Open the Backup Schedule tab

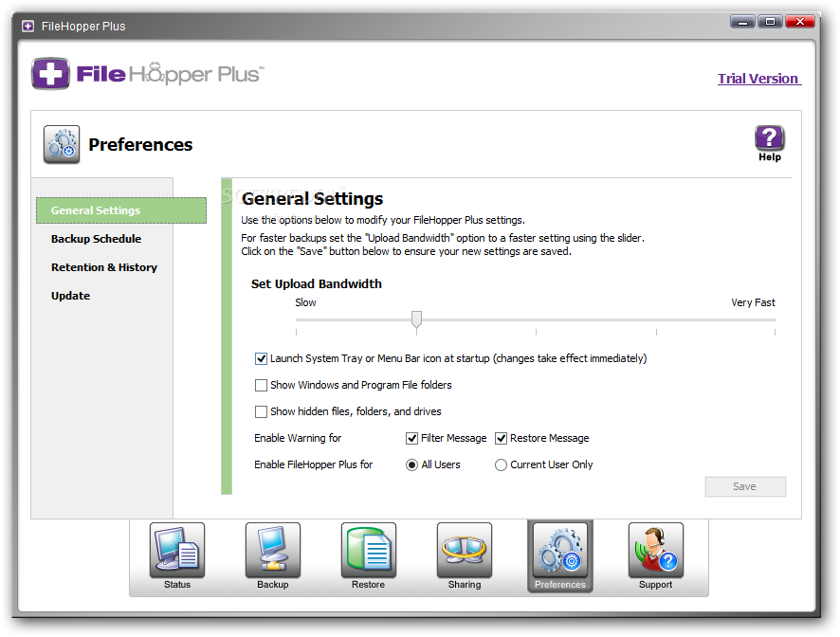click(97, 239)
